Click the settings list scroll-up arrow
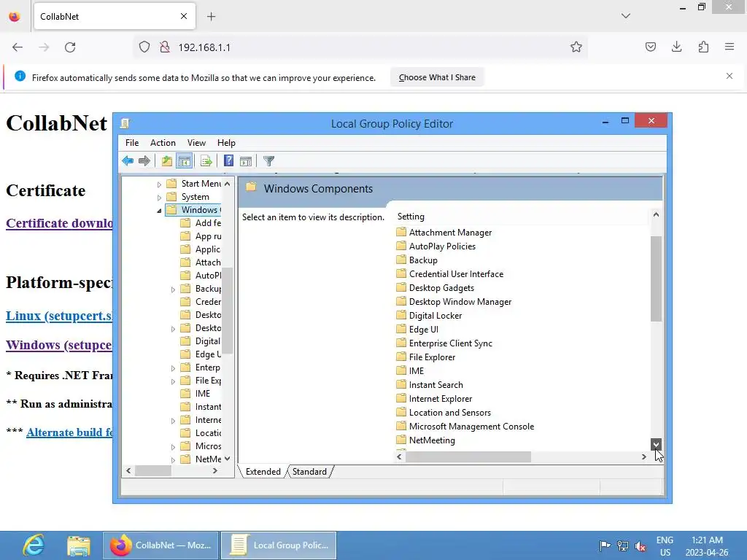Screen dimensions: 747x560 (656, 215)
